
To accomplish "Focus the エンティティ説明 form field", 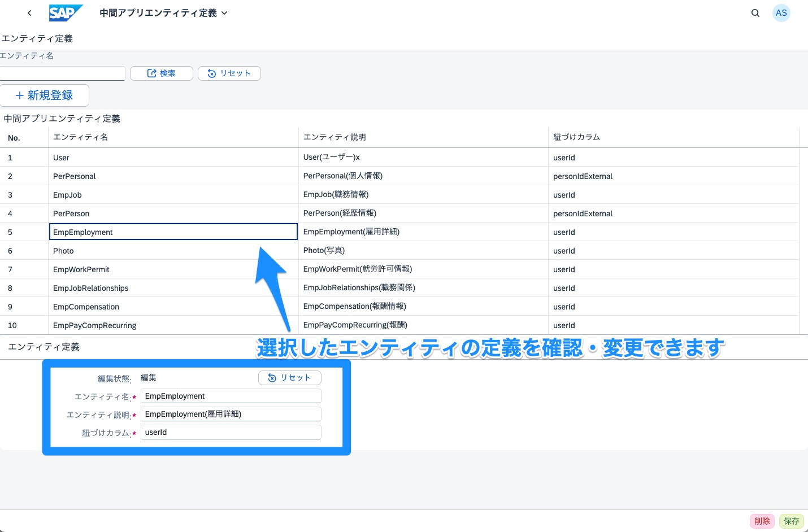I will coord(231,414).
